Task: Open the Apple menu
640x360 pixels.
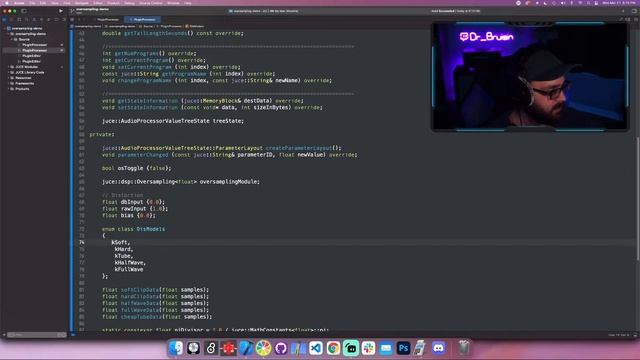Action: (x=7, y=3)
